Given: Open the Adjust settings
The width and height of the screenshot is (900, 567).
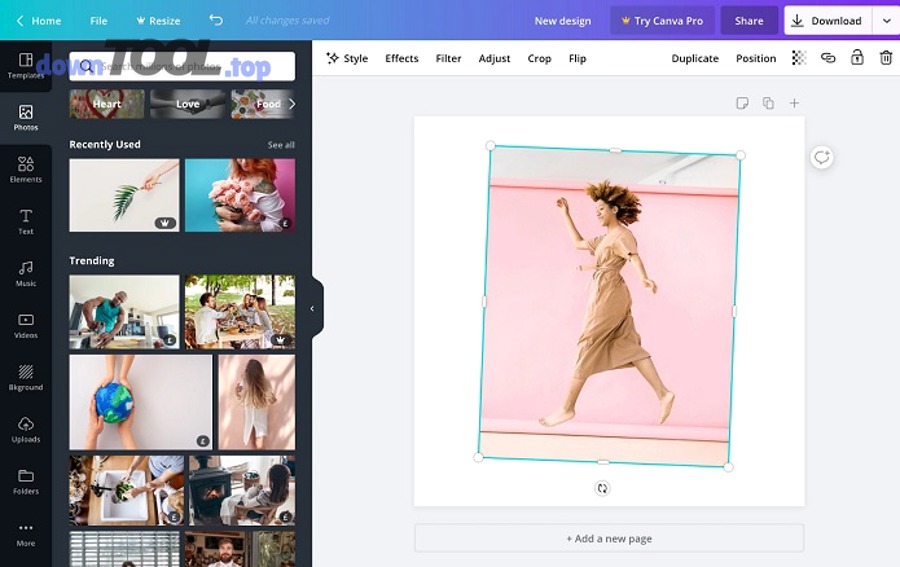Looking at the screenshot, I should (494, 58).
